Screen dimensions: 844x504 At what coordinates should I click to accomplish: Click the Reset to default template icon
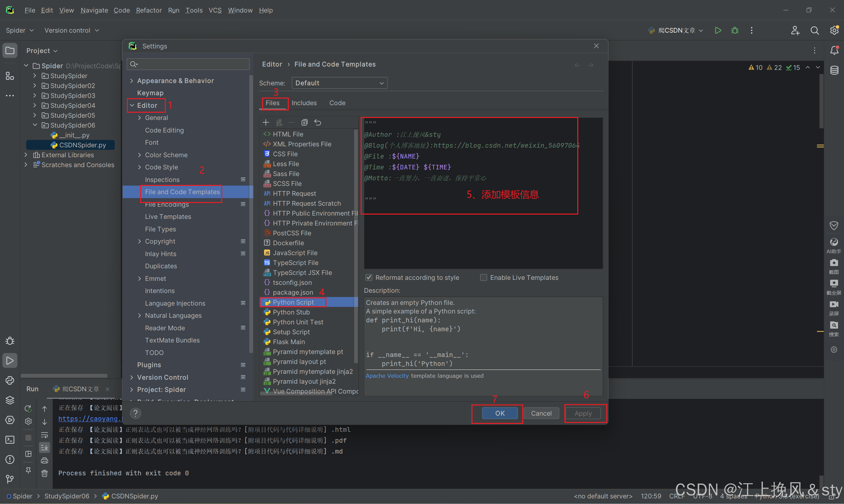tap(317, 122)
